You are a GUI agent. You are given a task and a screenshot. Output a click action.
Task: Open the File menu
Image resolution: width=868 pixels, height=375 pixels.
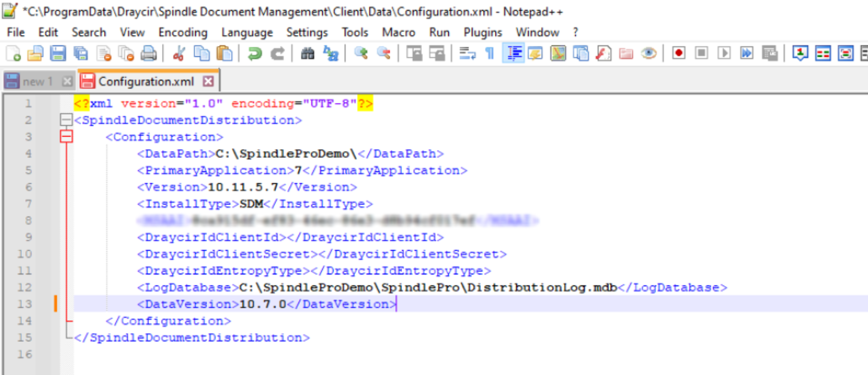coord(16,32)
